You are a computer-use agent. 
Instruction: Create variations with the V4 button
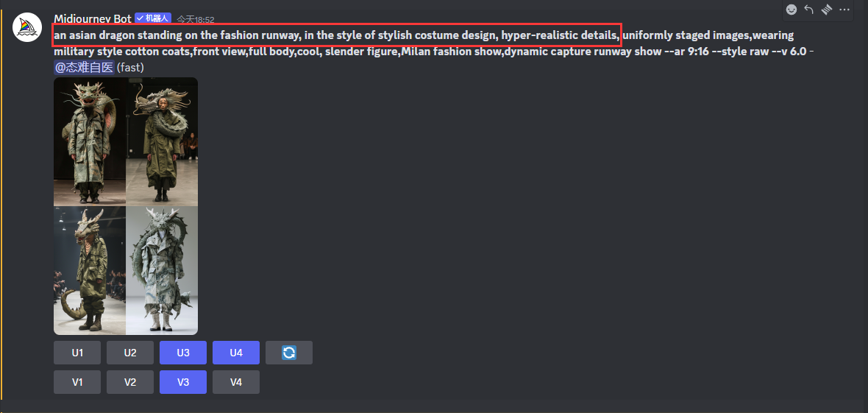pyautogui.click(x=236, y=382)
